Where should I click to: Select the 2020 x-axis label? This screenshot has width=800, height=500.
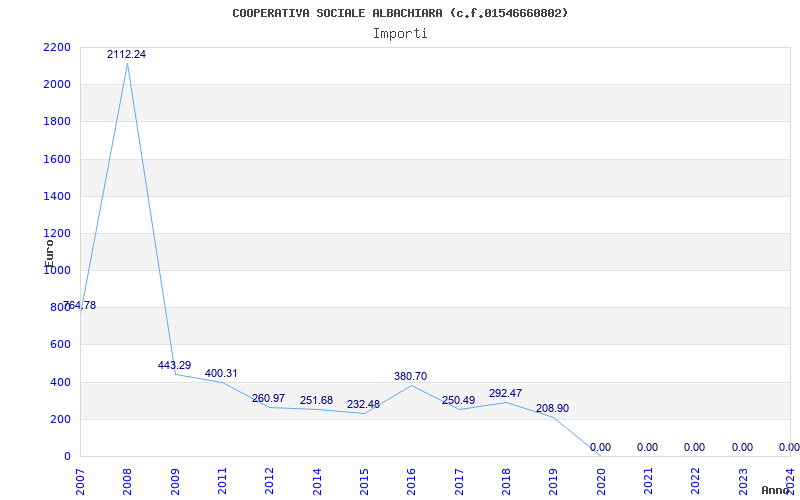click(x=601, y=482)
